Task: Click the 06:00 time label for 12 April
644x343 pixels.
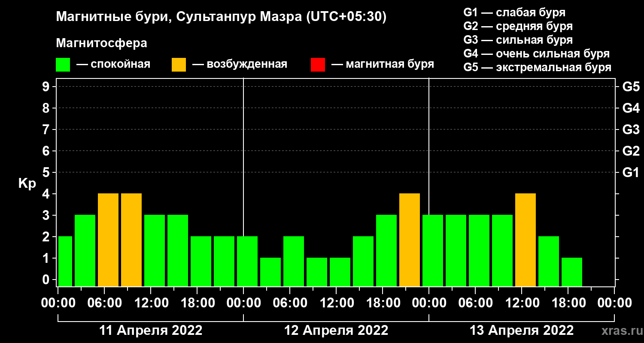Action: point(290,303)
